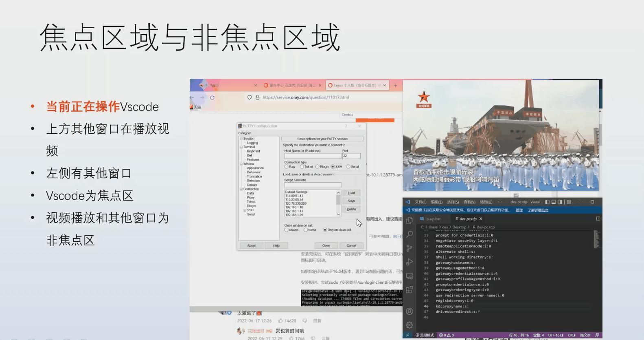Click the VS Code split editor icon
This screenshot has height=340, width=644.
598,219
